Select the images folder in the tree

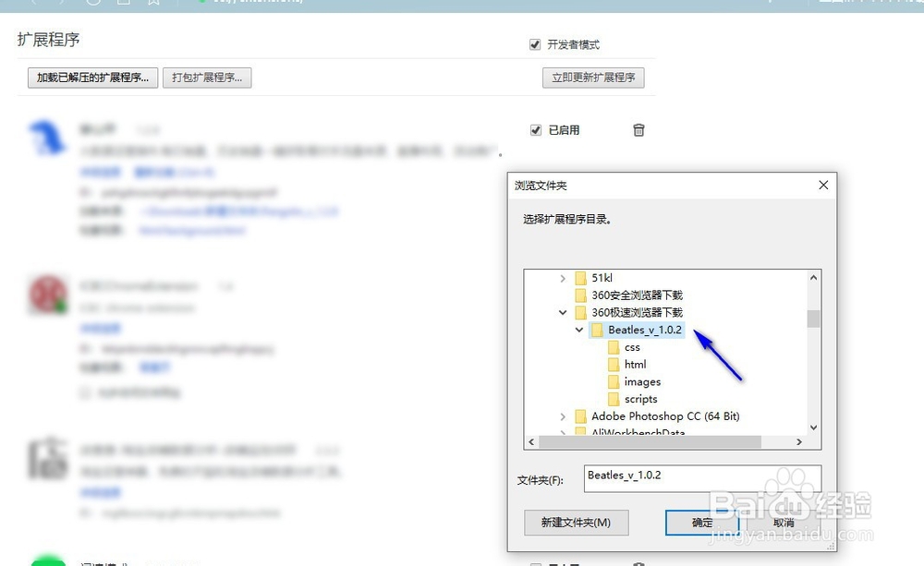tap(644, 381)
